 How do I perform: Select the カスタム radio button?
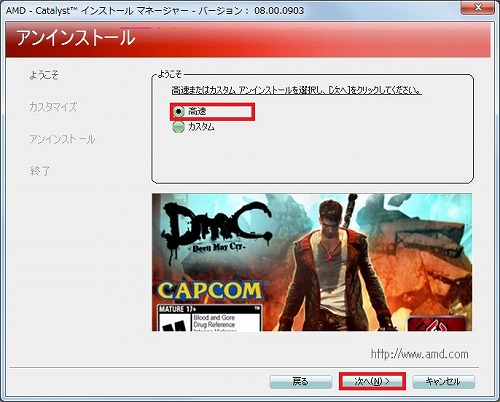pyautogui.click(x=179, y=127)
